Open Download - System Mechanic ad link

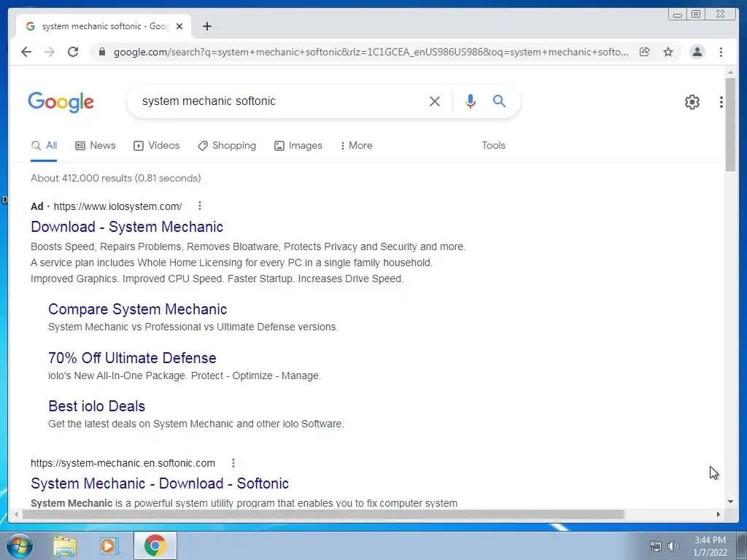click(127, 227)
